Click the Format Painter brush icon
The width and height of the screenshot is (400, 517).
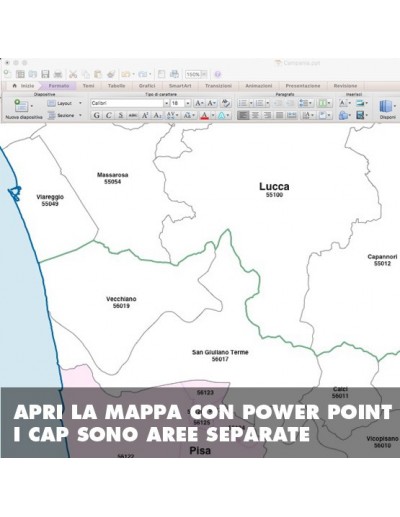pos(111,74)
